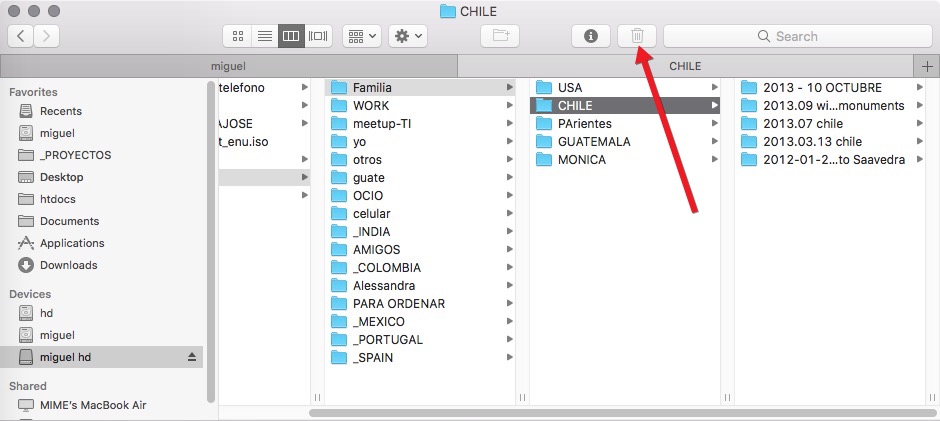Screen dimensions: 940x421
Task: Open the 2013 - 10 OCTUBRE folder
Action: coord(830,88)
